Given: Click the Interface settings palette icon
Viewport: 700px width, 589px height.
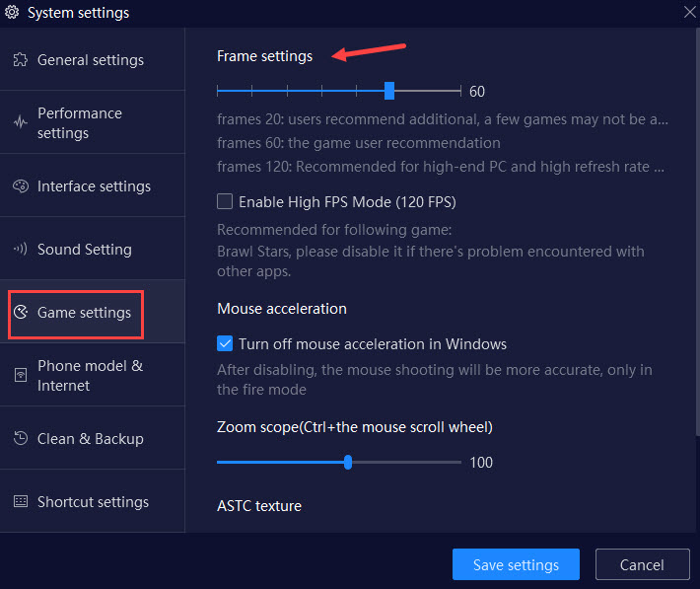Looking at the screenshot, I should 21,185.
